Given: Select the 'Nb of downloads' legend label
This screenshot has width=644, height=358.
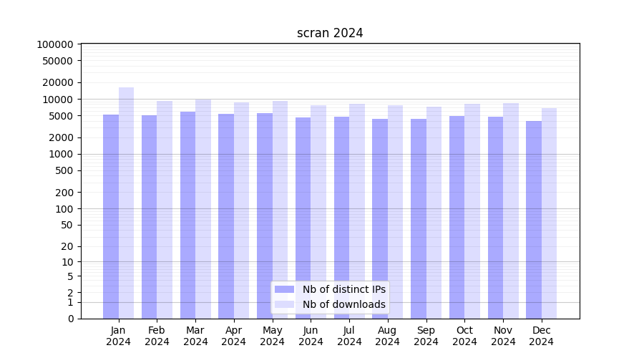Looking at the screenshot, I should pos(343,304).
